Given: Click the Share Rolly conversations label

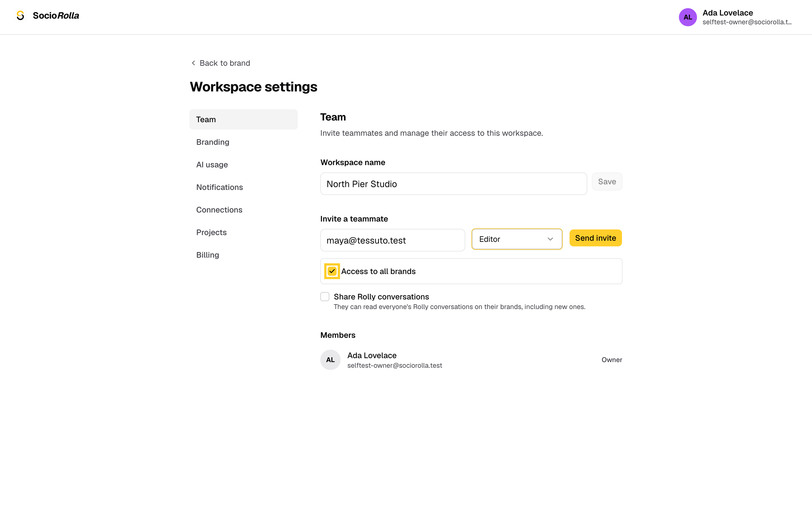Looking at the screenshot, I should tap(381, 297).
